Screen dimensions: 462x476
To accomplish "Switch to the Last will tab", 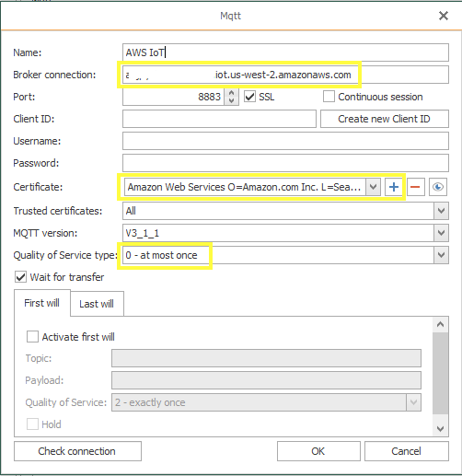I will pos(97,304).
